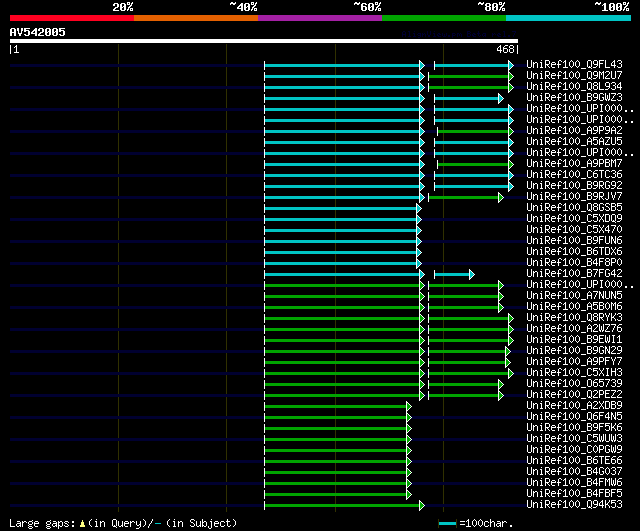Viewport: 640px width, 531px height.
Task: Click the query end position label 468
Action: coord(505,49)
